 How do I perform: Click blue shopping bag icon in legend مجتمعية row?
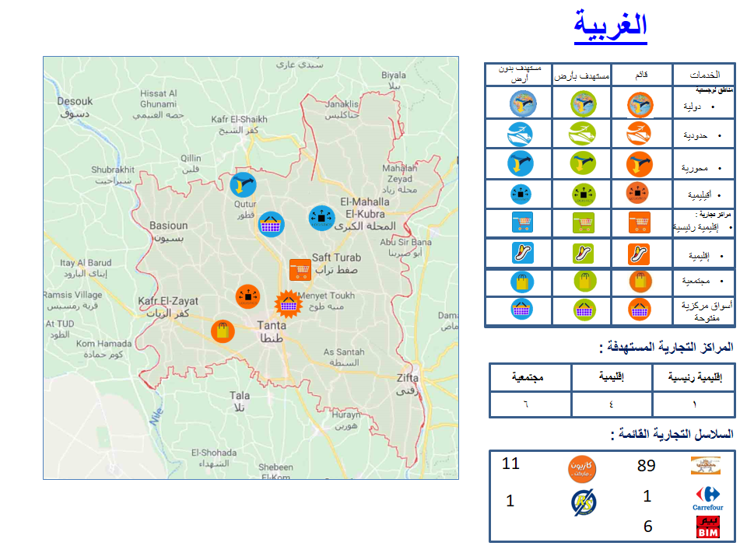point(522,282)
